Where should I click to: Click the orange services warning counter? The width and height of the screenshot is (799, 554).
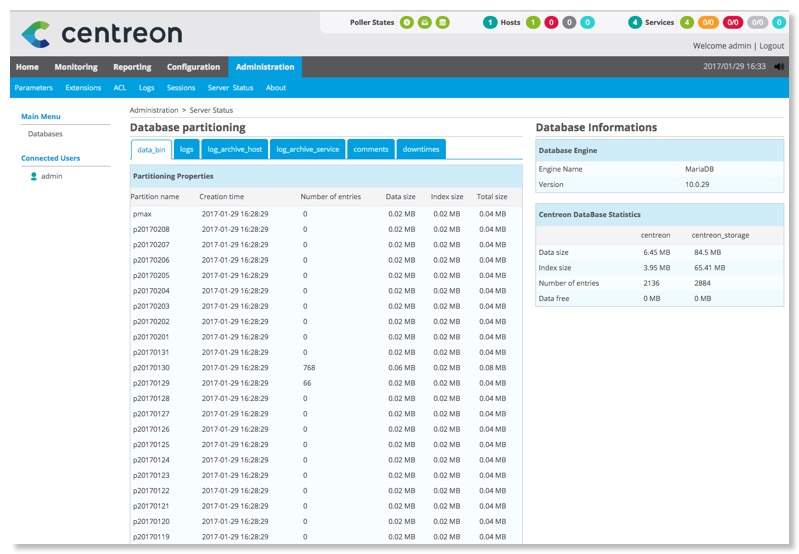(708, 22)
